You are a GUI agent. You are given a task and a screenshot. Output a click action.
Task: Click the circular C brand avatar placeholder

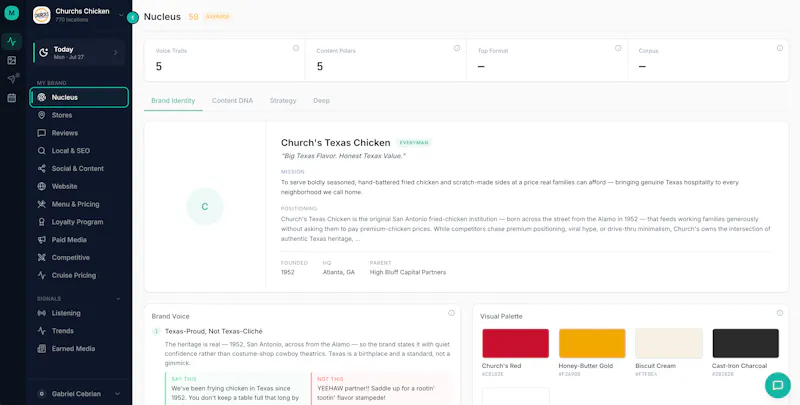coord(205,207)
